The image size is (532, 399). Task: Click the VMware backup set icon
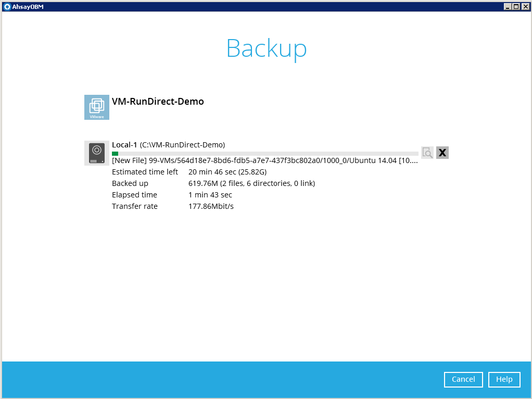[97, 107]
